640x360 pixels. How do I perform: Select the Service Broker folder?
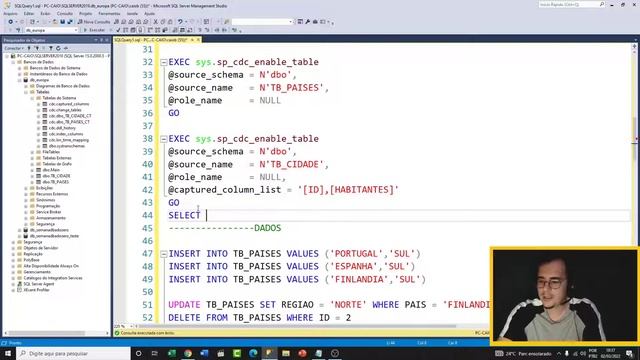pos(48,212)
